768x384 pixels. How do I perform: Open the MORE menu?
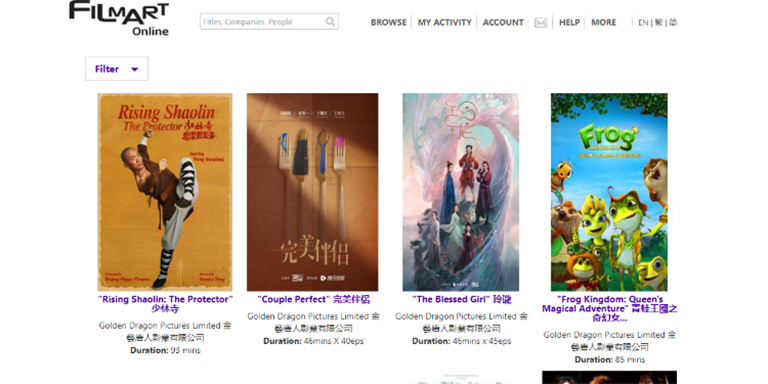603,23
